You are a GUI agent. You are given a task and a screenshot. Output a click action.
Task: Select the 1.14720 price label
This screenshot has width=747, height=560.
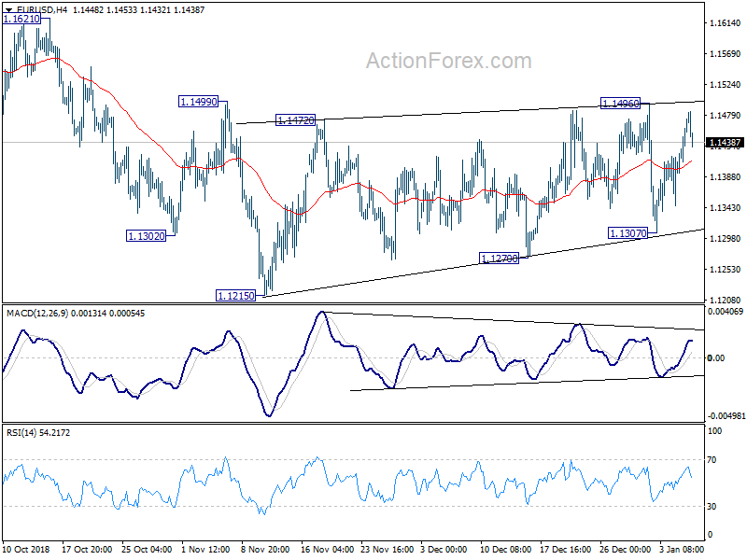296,120
